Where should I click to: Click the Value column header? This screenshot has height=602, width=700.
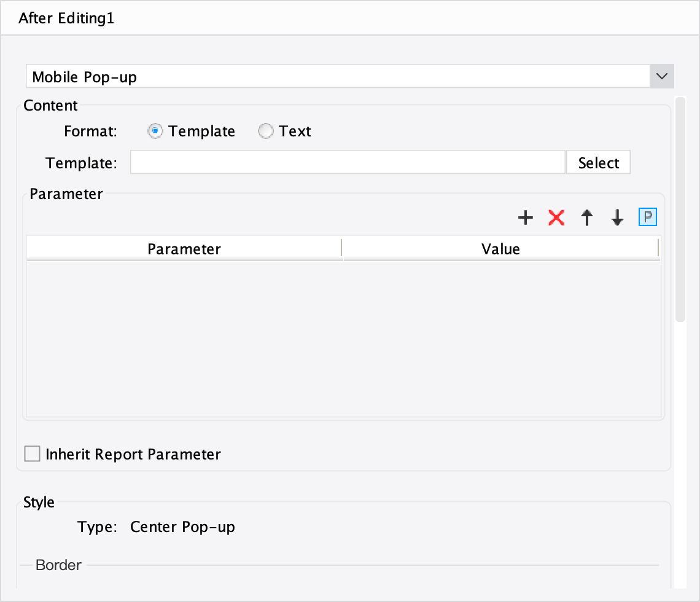click(x=500, y=249)
